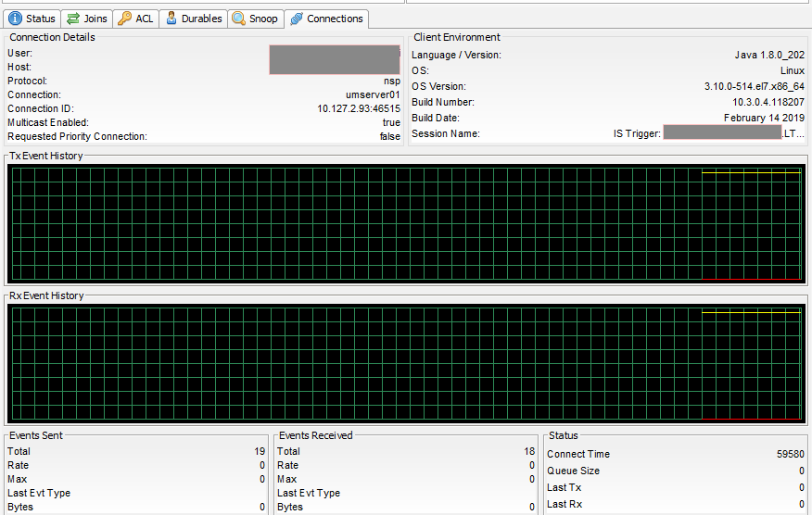Select the Connection ID value 10.127.2.93:46515
812x515 pixels.
[x=359, y=108]
